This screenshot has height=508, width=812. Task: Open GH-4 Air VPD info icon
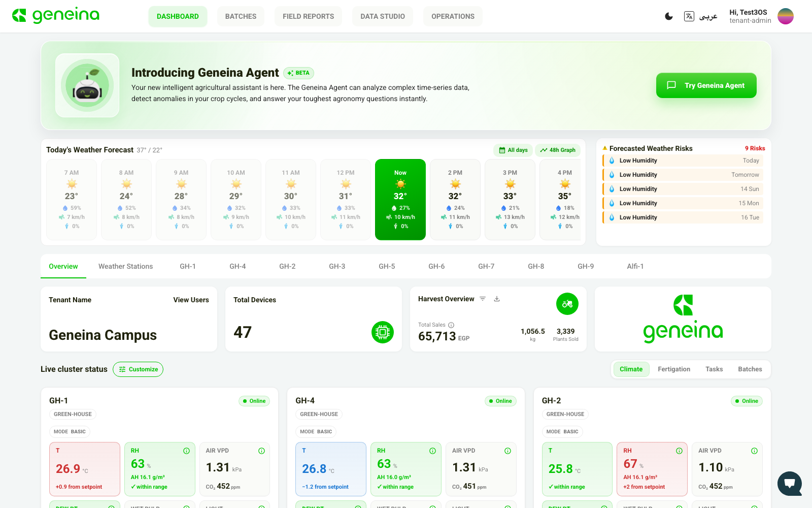tap(507, 451)
